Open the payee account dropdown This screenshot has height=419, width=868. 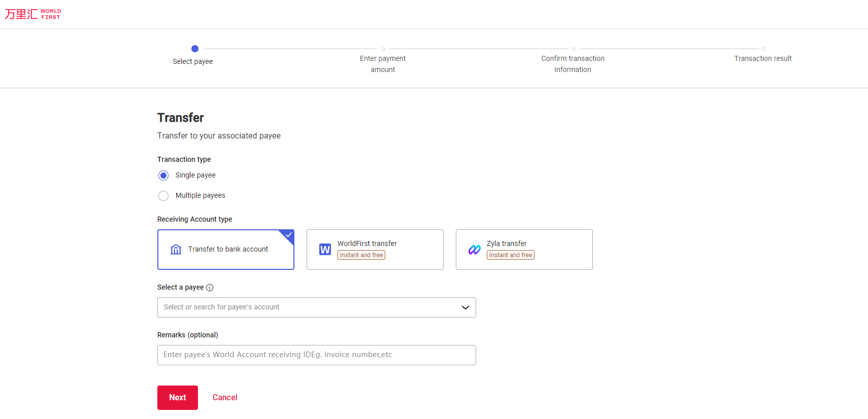click(310, 307)
